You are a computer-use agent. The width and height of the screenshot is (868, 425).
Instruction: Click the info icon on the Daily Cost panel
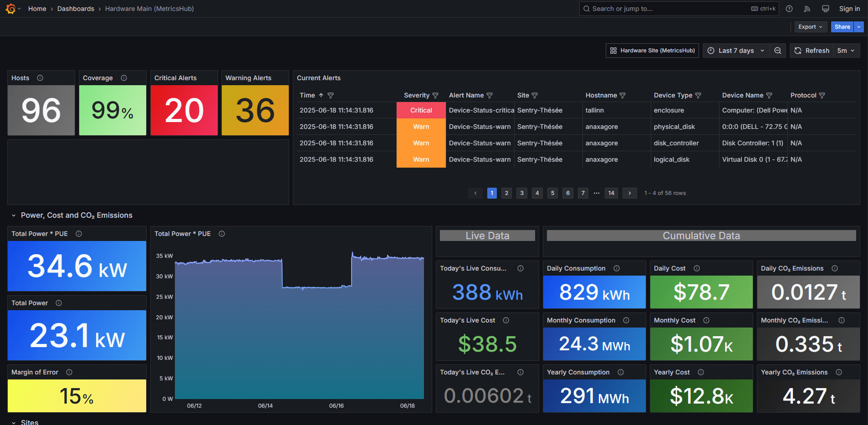697,268
